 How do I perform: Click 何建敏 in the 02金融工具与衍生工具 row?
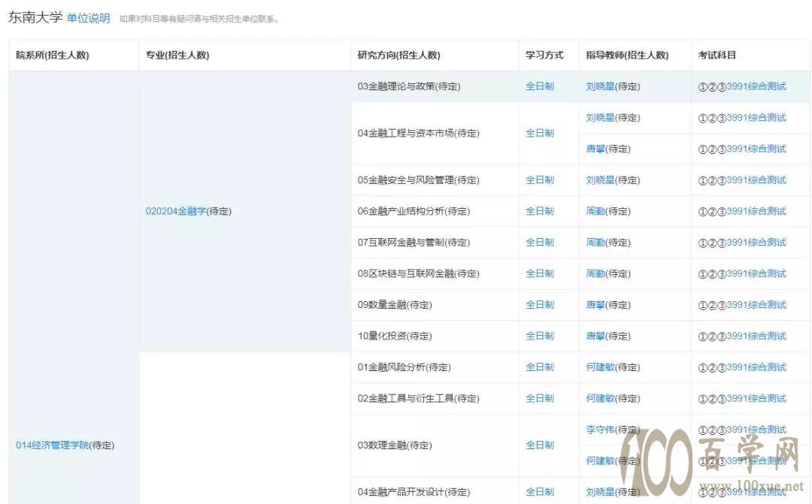coord(600,398)
